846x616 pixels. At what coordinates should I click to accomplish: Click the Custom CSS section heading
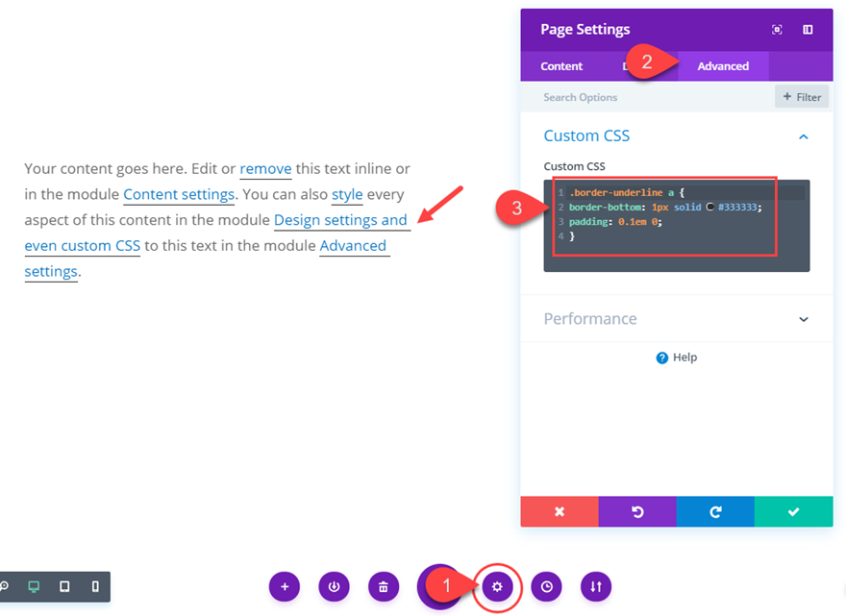[x=586, y=136]
